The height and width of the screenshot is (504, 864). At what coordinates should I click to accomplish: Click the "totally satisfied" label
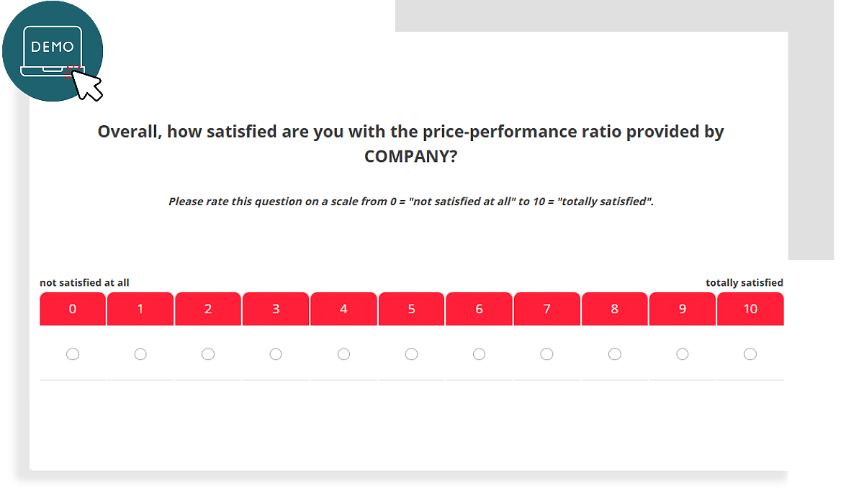point(744,283)
